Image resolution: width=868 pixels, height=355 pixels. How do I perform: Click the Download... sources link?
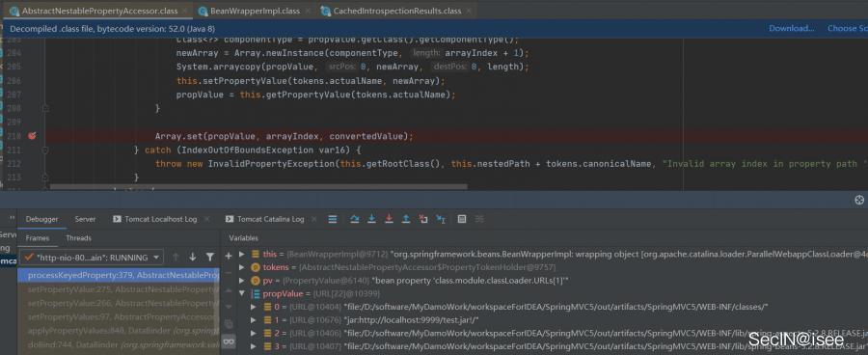[791, 28]
